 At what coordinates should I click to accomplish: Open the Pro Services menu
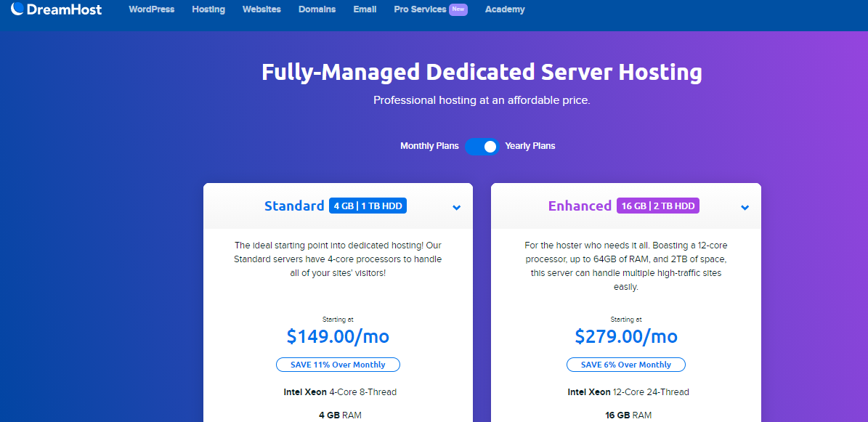(x=420, y=9)
